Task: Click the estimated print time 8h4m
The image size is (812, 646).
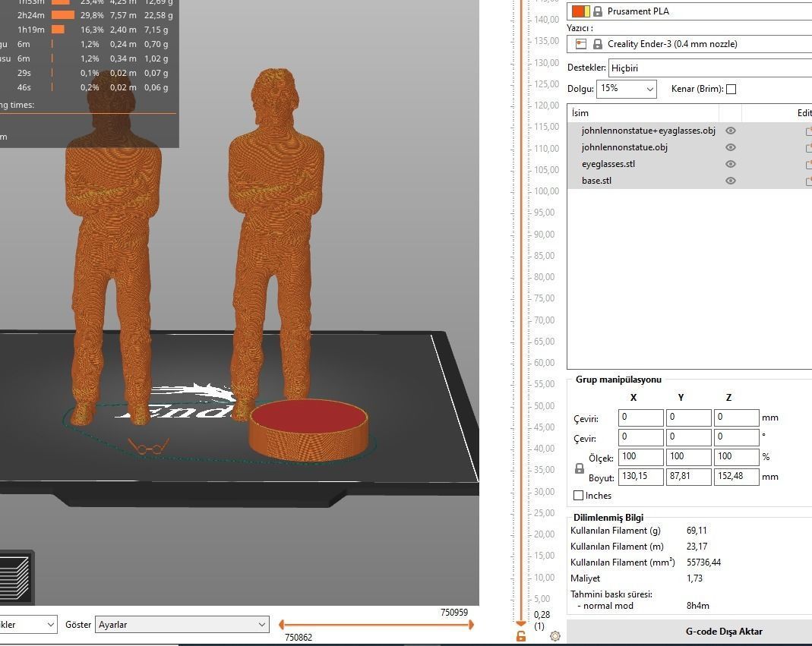Action: (698, 606)
